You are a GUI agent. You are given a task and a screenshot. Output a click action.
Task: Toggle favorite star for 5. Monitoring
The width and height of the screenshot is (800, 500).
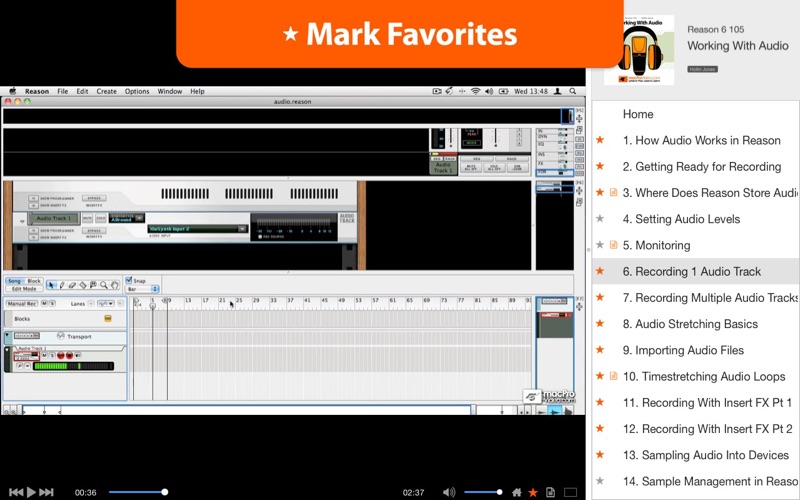tap(601, 245)
